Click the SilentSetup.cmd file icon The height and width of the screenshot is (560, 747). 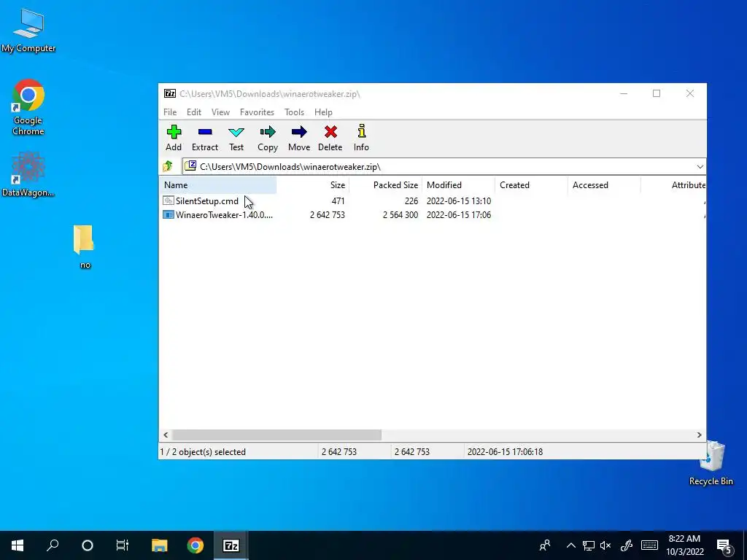point(169,201)
